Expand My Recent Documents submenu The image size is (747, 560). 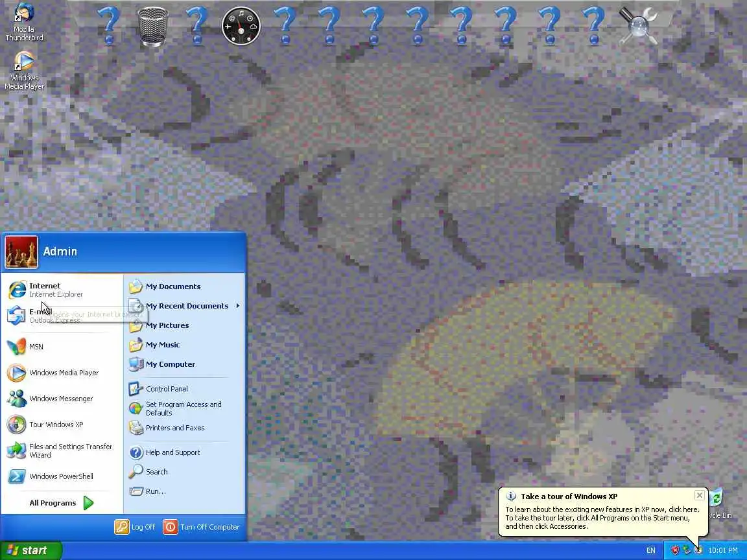[x=184, y=306]
